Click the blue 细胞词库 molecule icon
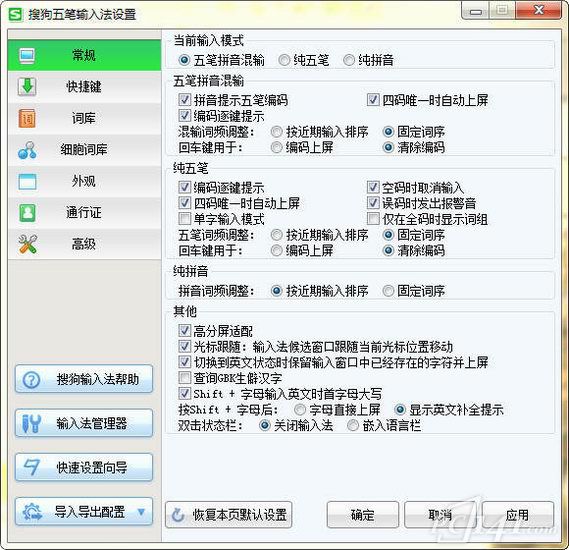Viewport: 569px width, 550px height. click(x=27, y=150)
